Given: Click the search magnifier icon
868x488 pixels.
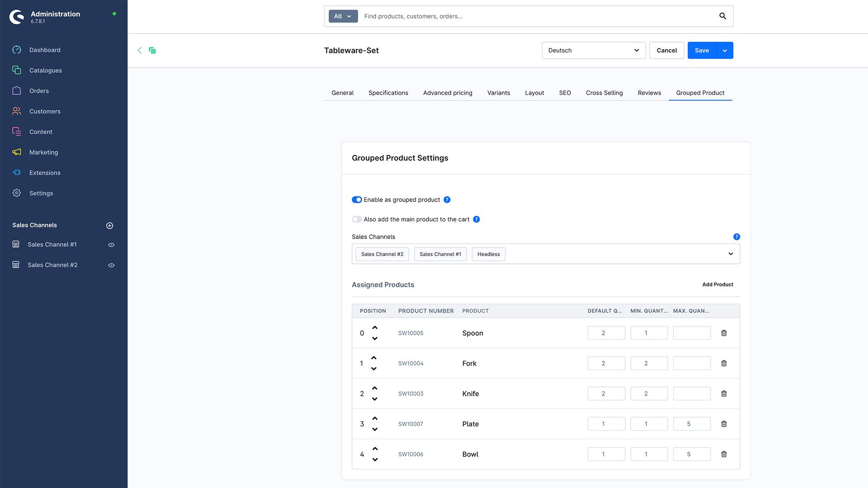Looking at the screenshot, I should [x=722, y=16].
